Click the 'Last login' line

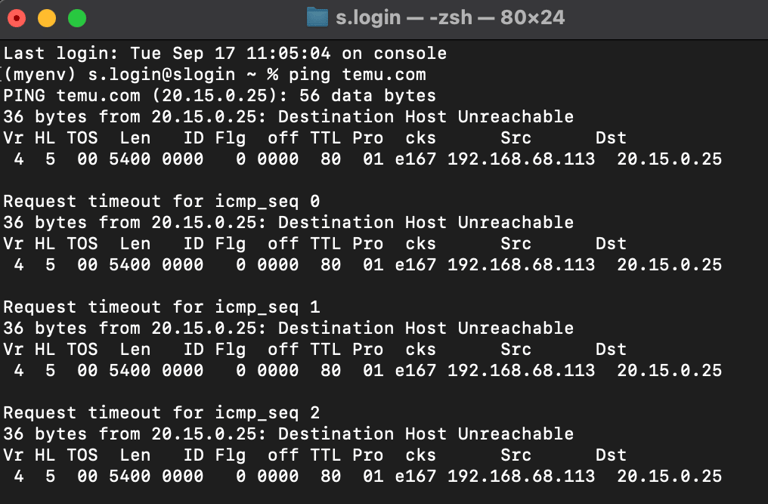[225, 53]
